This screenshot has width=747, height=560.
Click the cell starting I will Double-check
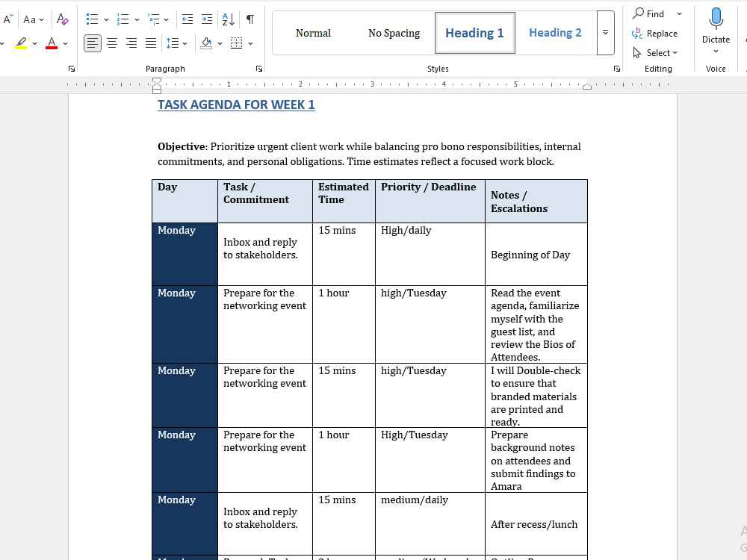pyautogui.click(x=536, y=396)
